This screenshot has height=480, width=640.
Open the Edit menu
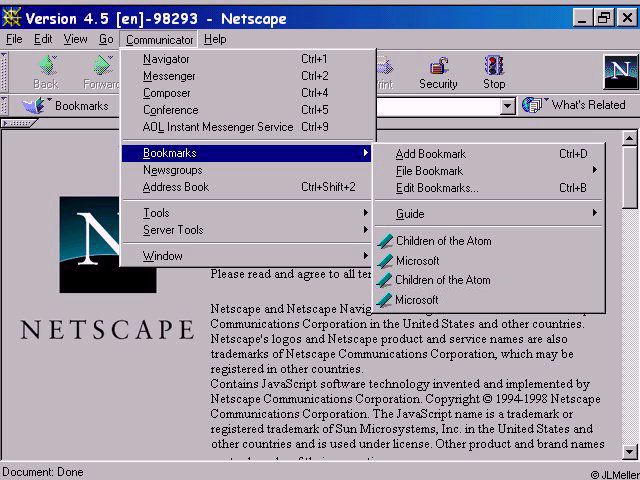tap(43, 39)
